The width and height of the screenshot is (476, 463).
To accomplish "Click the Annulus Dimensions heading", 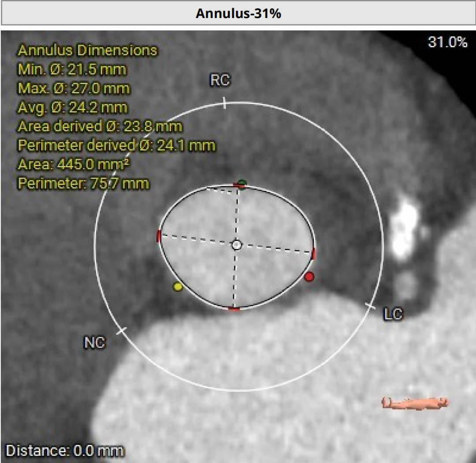I will point(87,50).
